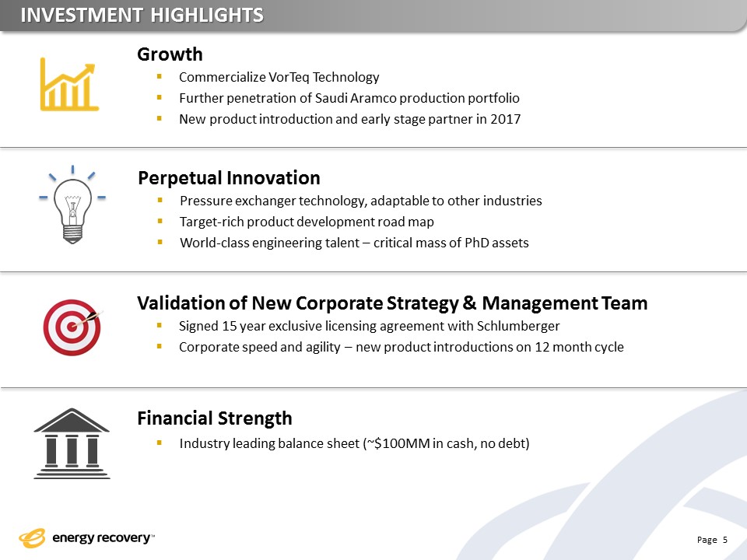The width and height of the screenshot is (747, 560).
Task: Click the bank building icon
Action: tap(72, 443)
